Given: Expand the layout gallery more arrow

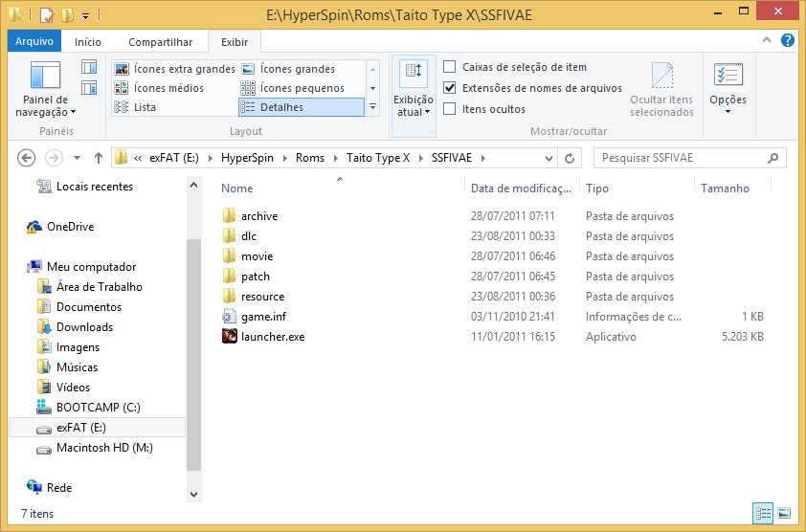Looking at the screenshot, I should [372, 107].
